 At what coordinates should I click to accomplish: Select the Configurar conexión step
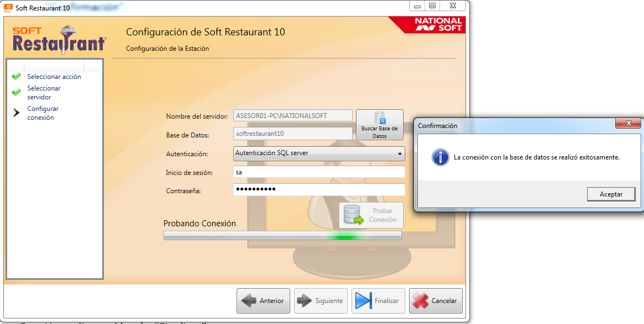(x=43, y=113)
